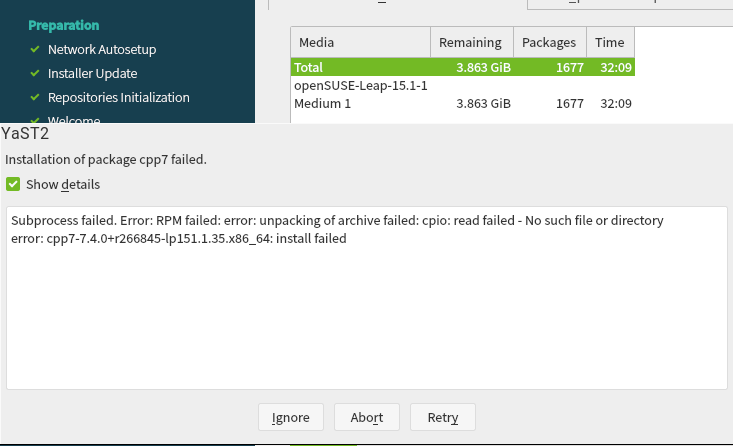Click the YaST2 dialog title
Viewport: 733px width, 446px height.
[x=25, y=133]
